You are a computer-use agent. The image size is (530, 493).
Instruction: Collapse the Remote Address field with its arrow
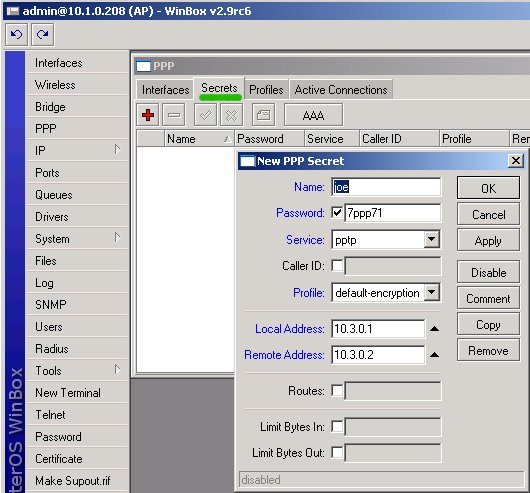[x=435, y=354]
